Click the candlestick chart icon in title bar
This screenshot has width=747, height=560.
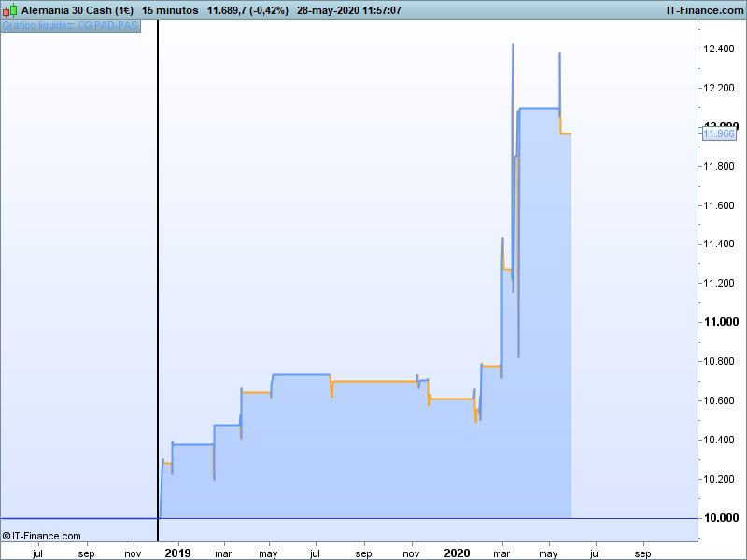coord(10,10)
